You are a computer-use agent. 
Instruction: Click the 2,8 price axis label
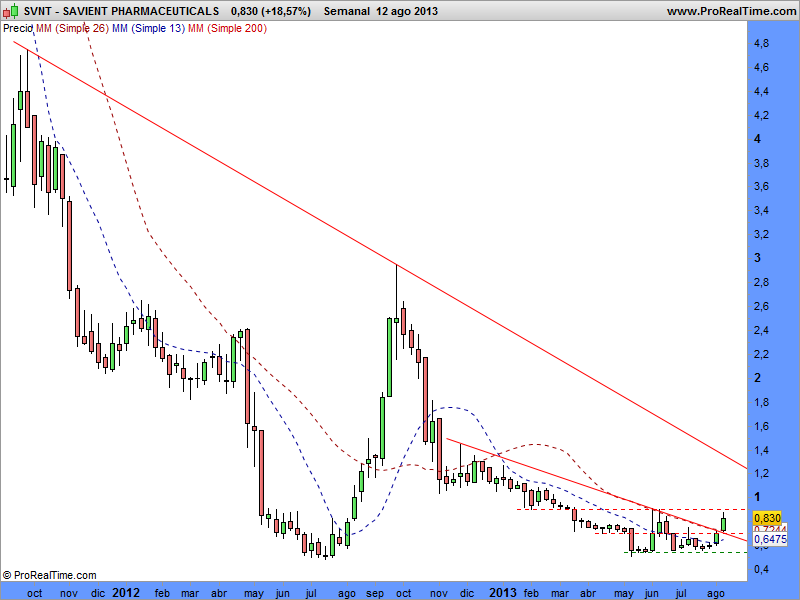point(762,282)
